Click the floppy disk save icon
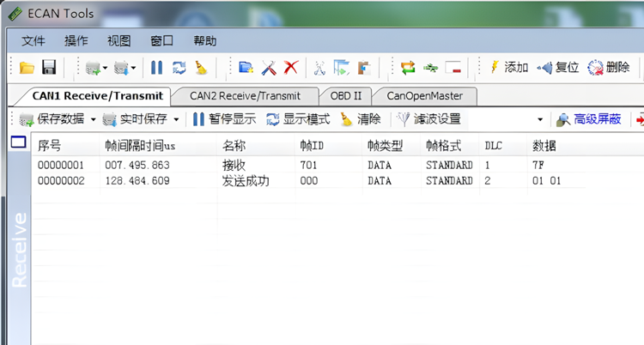Viewport: 644px width, 345px height. pyautogui.click(x=49, y=68)
